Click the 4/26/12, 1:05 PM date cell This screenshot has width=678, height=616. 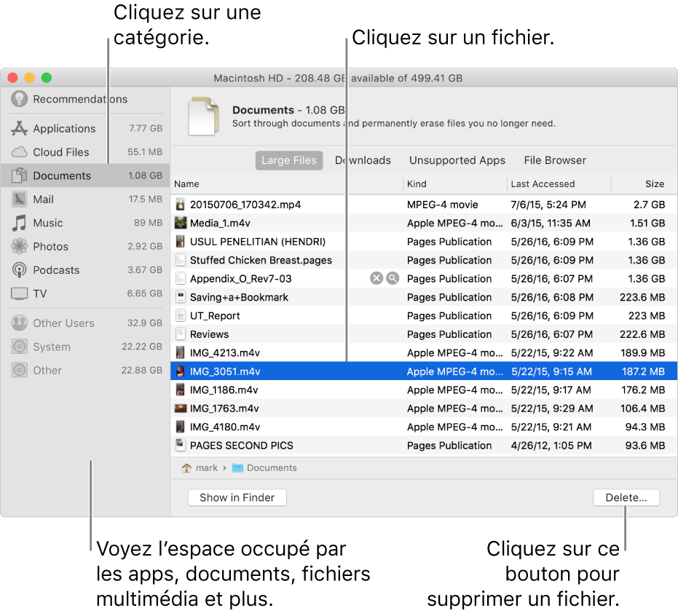click(x=551, y=446)
